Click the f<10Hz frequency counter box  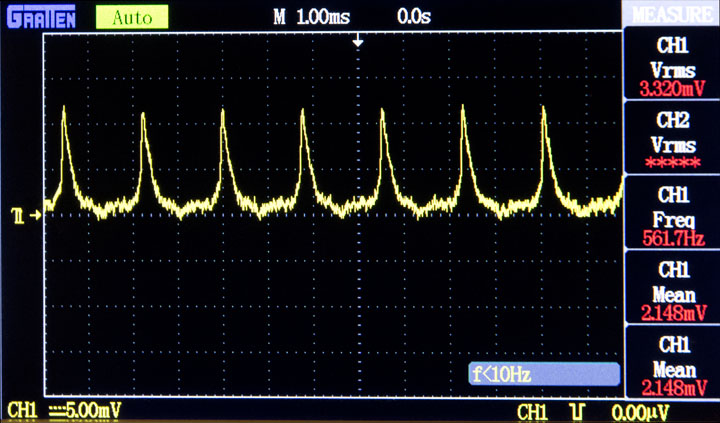[544, 374]
